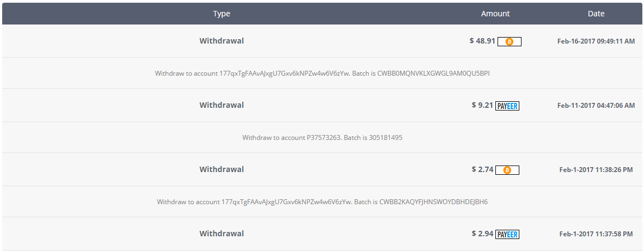
Task: Select the Date column header
Action: [596, 14]
